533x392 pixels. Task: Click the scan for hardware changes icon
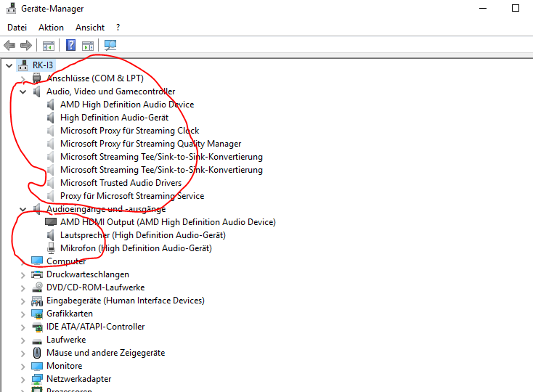(x=110, y=45)
